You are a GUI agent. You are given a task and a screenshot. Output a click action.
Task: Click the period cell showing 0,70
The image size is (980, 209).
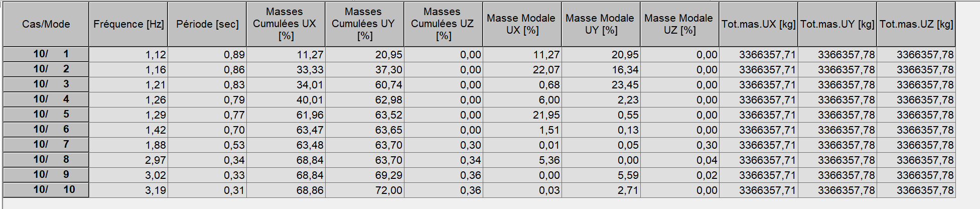pos(207,130)
